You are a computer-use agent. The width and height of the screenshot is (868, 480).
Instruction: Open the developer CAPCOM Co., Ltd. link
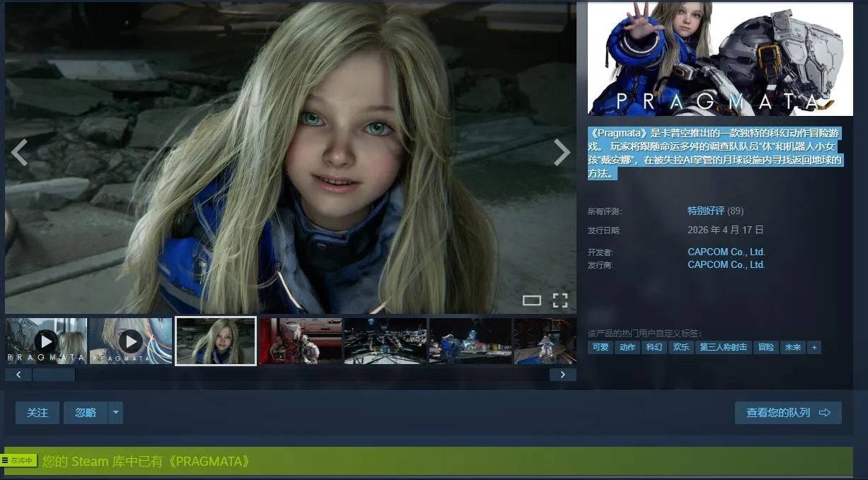[726, 252]
